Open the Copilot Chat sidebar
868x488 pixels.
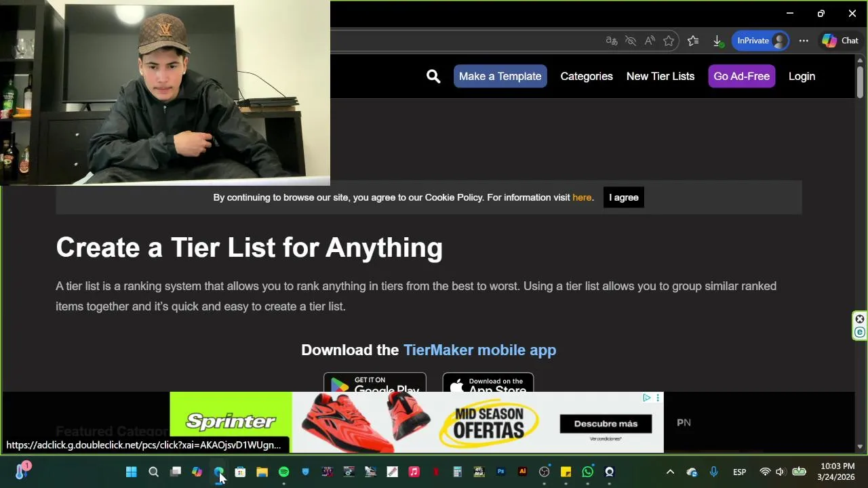[x=840, y=41]
